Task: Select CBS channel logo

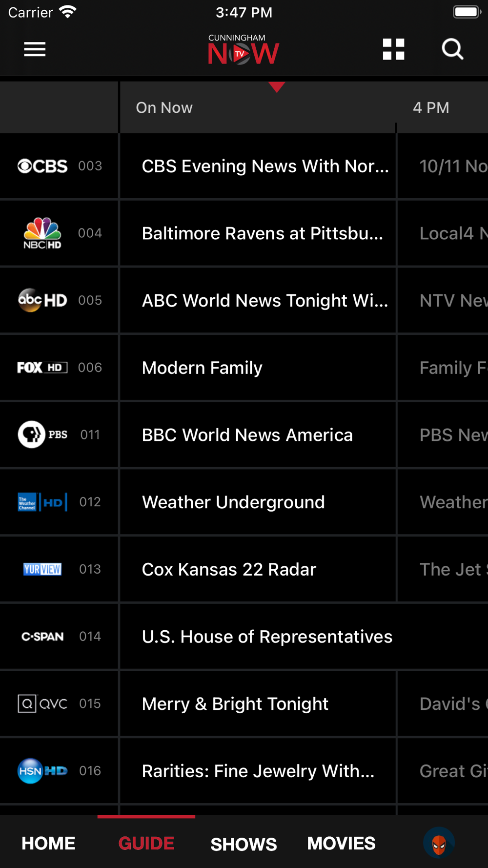Action: [x=42, y=166]
